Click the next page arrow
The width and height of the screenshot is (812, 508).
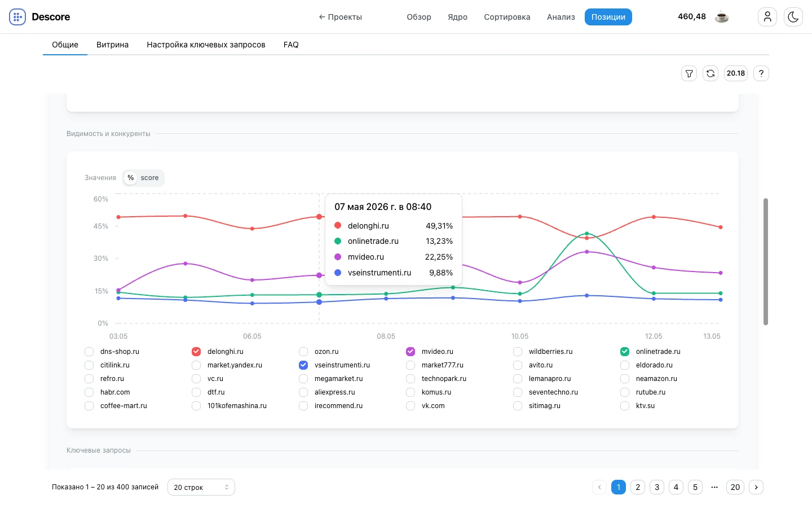756,487
